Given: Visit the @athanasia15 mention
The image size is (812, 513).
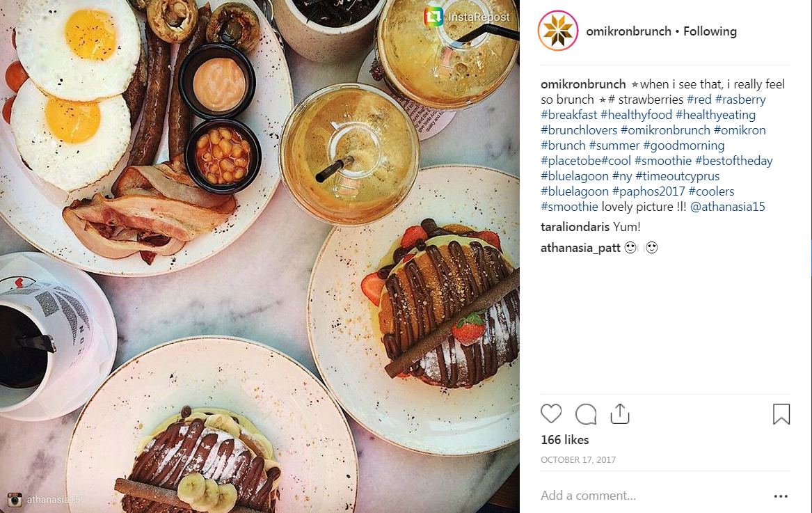Looking at the screenshot, I should point(728,207).
